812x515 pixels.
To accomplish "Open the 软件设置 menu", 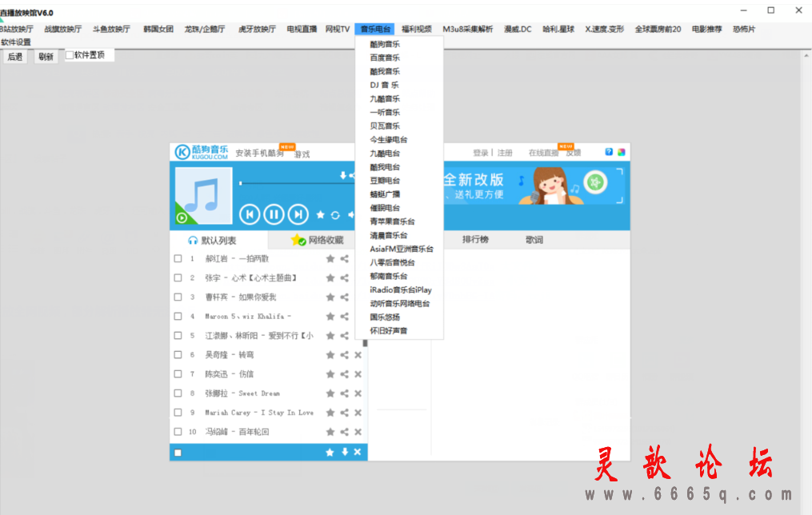I will (16, 42).
